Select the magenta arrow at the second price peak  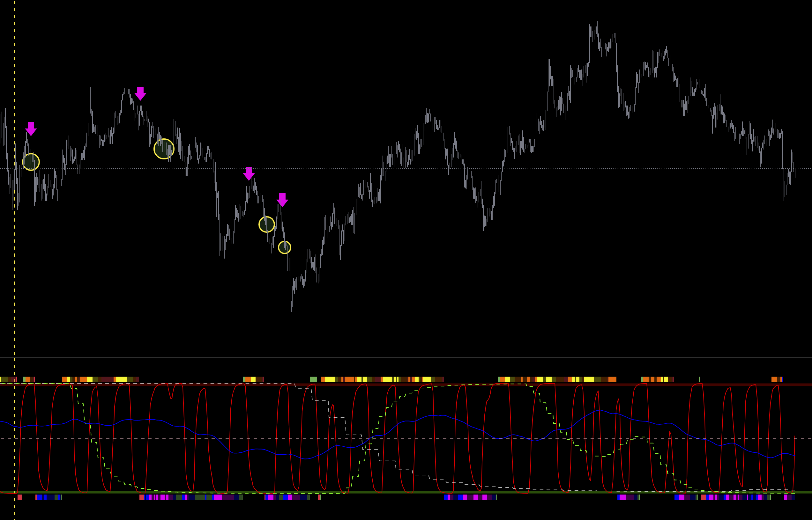pyautogui.click(x=140, y=93)
